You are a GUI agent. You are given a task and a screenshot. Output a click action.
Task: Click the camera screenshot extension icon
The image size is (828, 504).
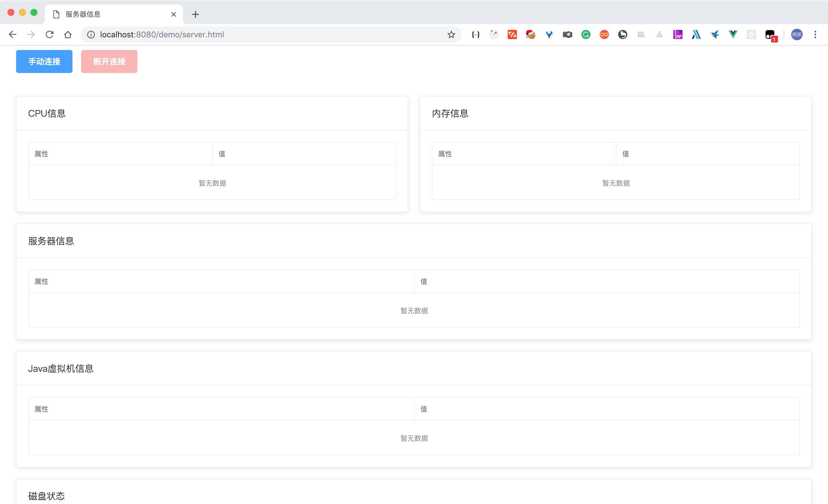[567, 34]
